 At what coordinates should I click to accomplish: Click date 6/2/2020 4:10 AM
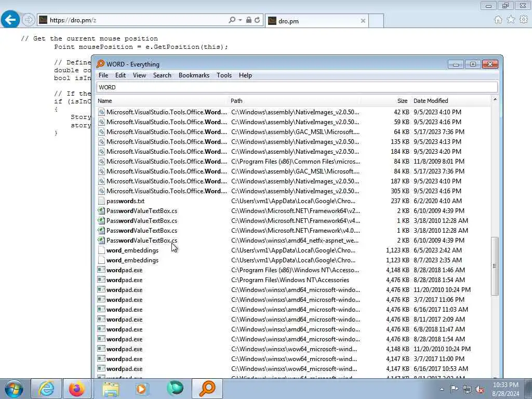point(437,201)
